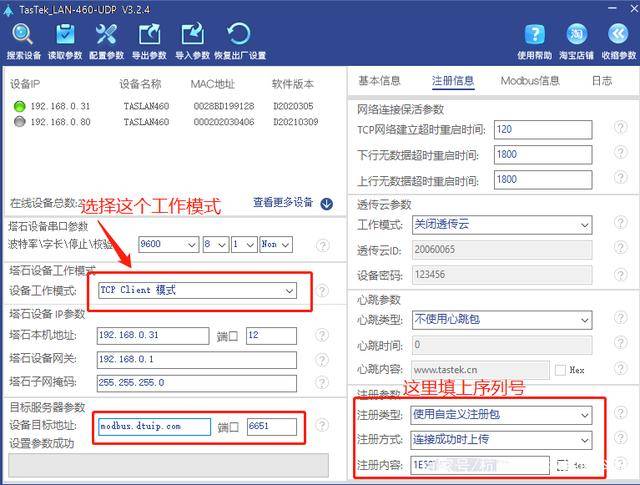Screen dimensions: 640x485
Task: Click the 导出参数 export parameters icon
Action: (149, 34)
